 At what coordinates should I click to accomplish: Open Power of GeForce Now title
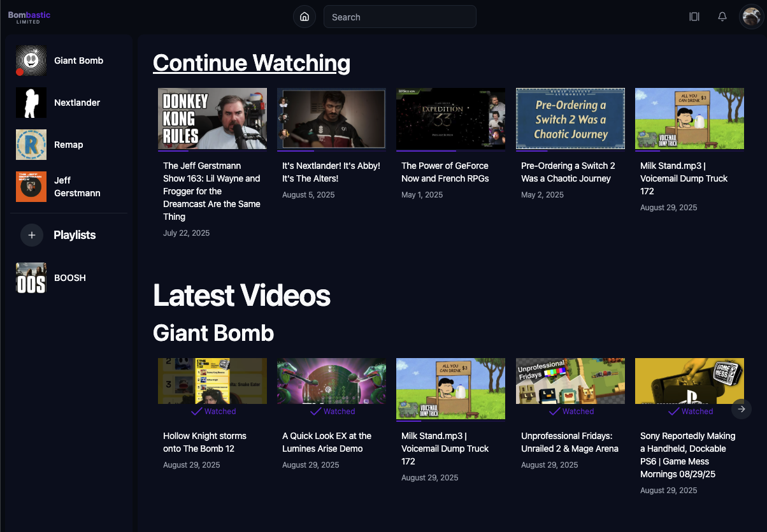[445, 172]
